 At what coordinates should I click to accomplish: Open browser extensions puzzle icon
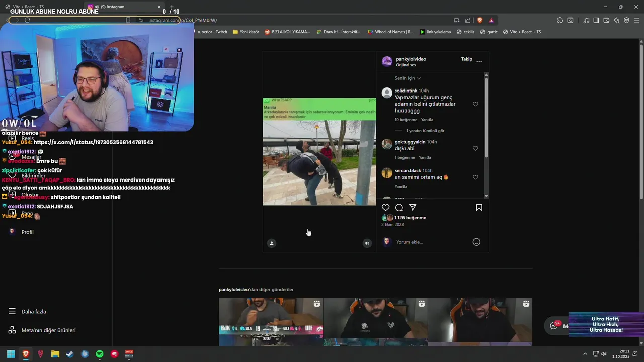point(560,20)
